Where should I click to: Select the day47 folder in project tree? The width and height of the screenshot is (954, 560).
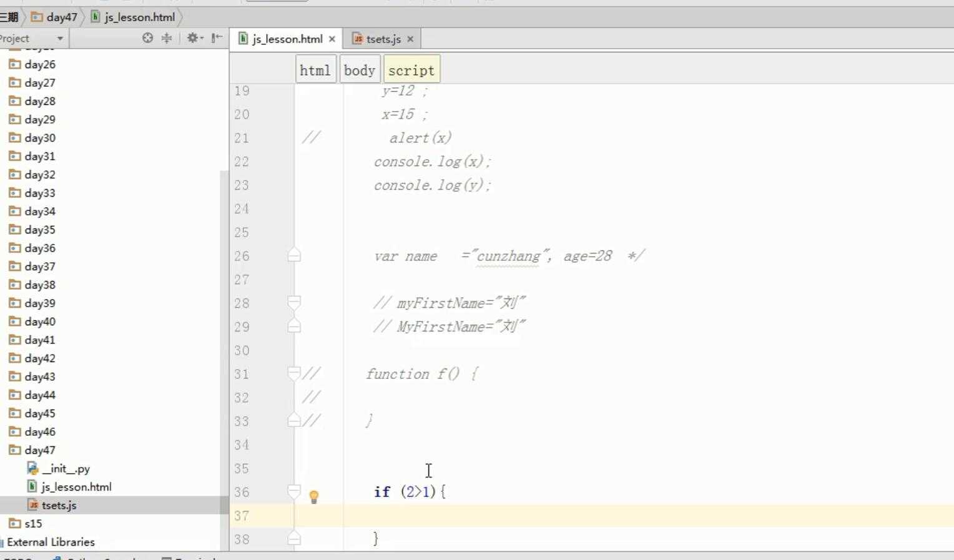(40, 450)
